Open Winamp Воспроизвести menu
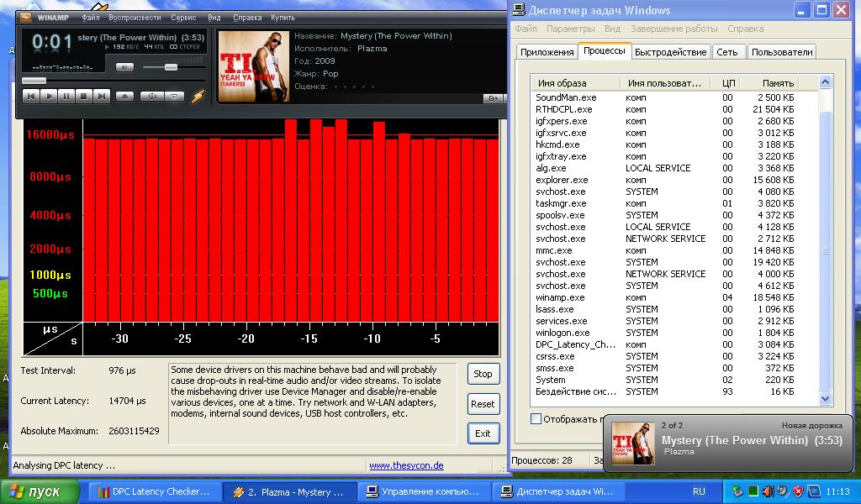 135,18
